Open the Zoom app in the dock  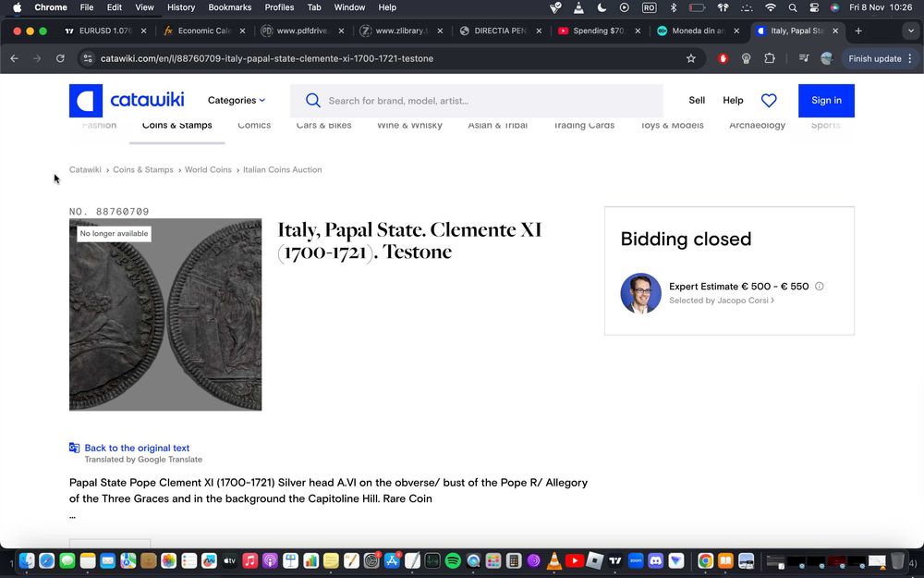(x=636, y=560)
